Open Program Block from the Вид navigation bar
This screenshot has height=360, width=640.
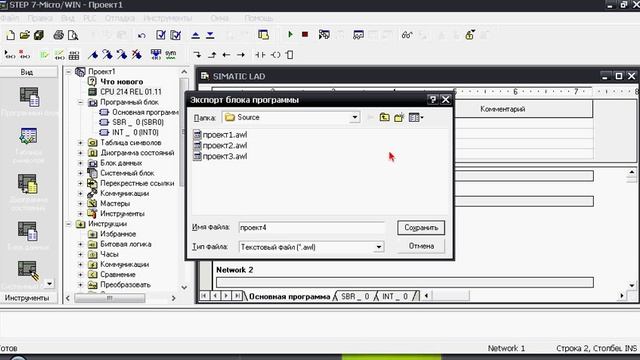(29, 97)
